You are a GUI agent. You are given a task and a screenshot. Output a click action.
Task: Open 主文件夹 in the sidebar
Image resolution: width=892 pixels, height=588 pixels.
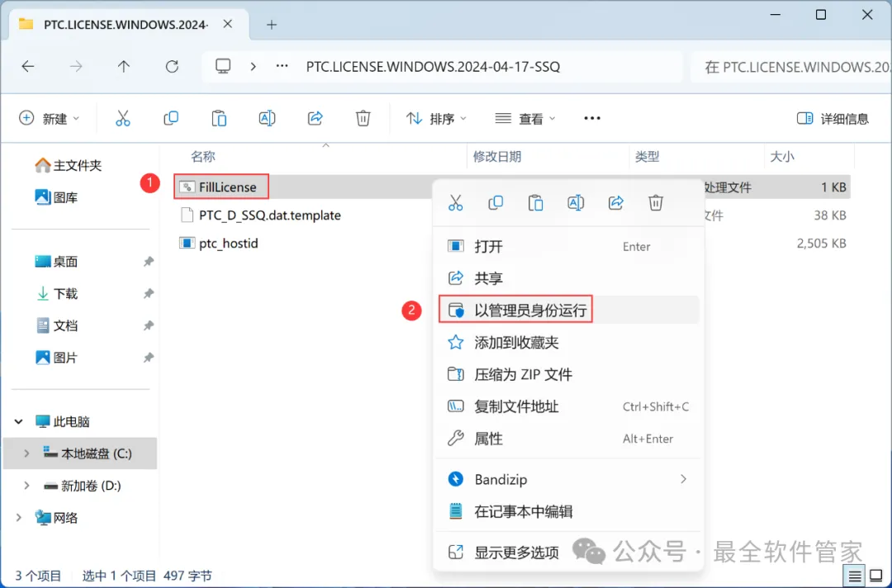pos(69,165)
